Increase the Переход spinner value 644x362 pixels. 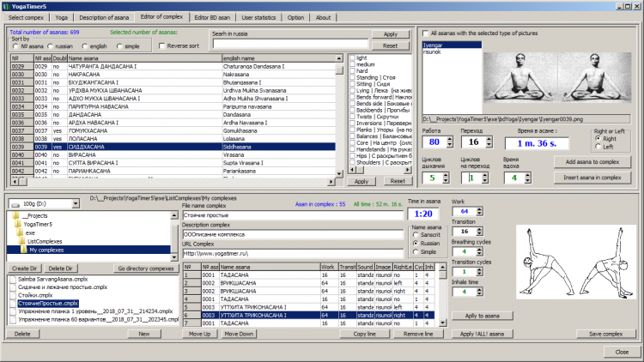[488, 137]
